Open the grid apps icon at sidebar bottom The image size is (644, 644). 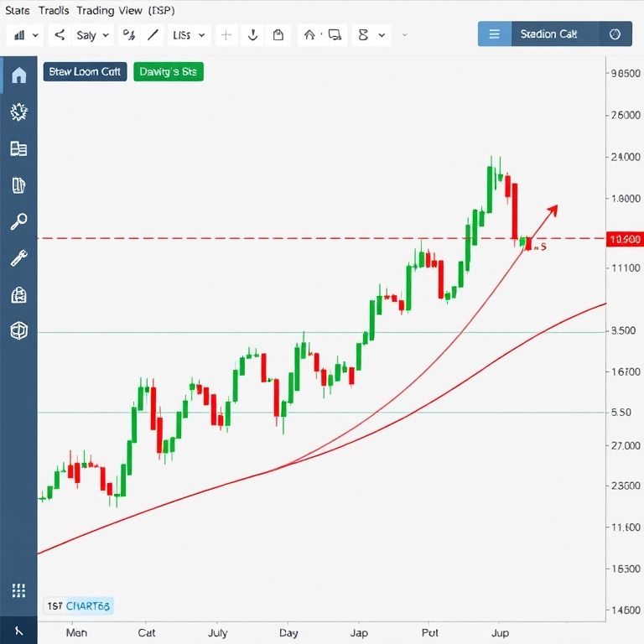[18, 590]
